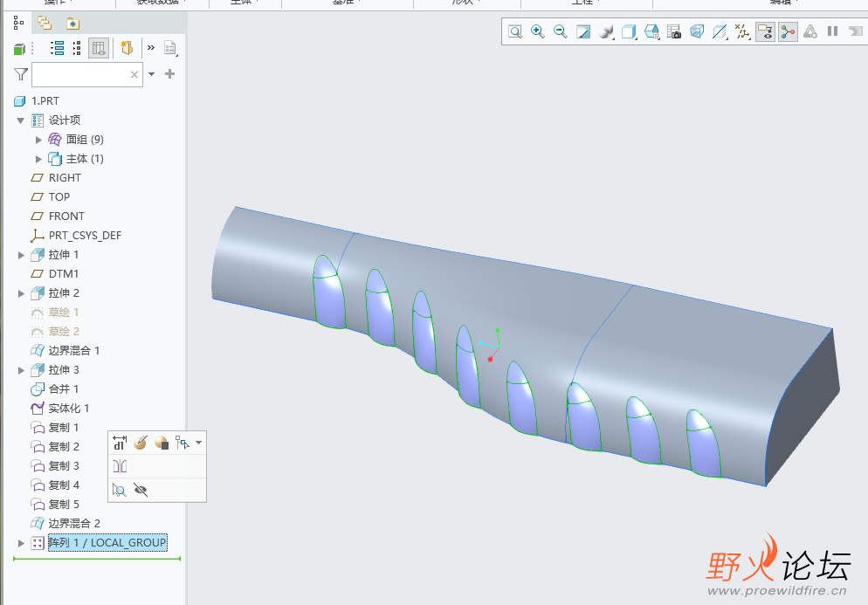Image resolution: width=868 pixels, height=605 pixels.
Task: Switch to the Favorites folder tab
Action: coord(72,23)
